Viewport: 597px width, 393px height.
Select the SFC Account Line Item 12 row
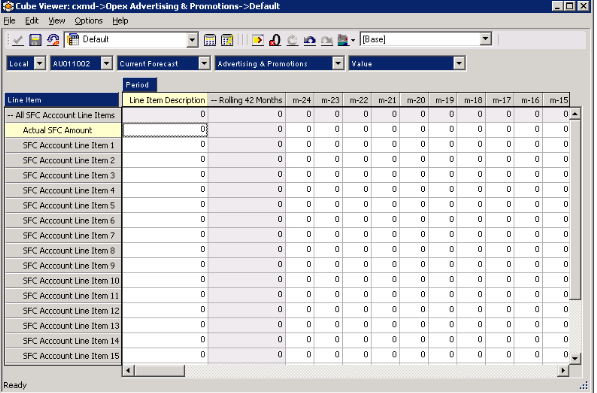pyautogui.click(x=63, y=311)
